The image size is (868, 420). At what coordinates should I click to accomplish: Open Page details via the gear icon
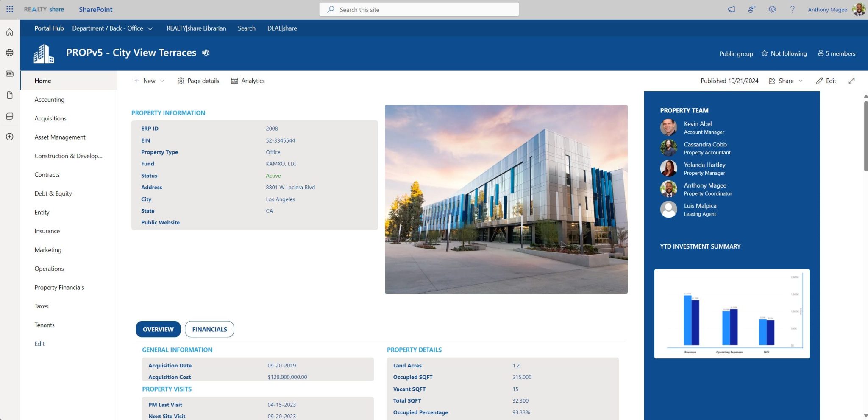point(181,81)
